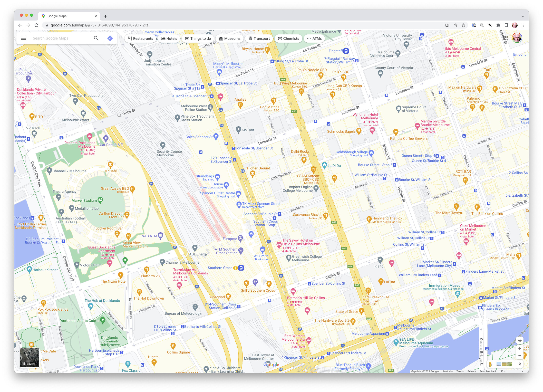Click the Australia region link
The image size is (543, 392).
pos(447,371)
